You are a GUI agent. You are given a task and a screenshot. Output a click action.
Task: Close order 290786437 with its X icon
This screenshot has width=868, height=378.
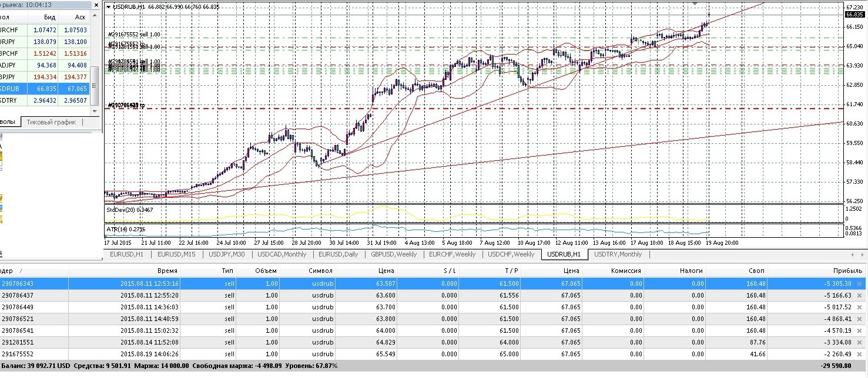(x=859, y=295)
